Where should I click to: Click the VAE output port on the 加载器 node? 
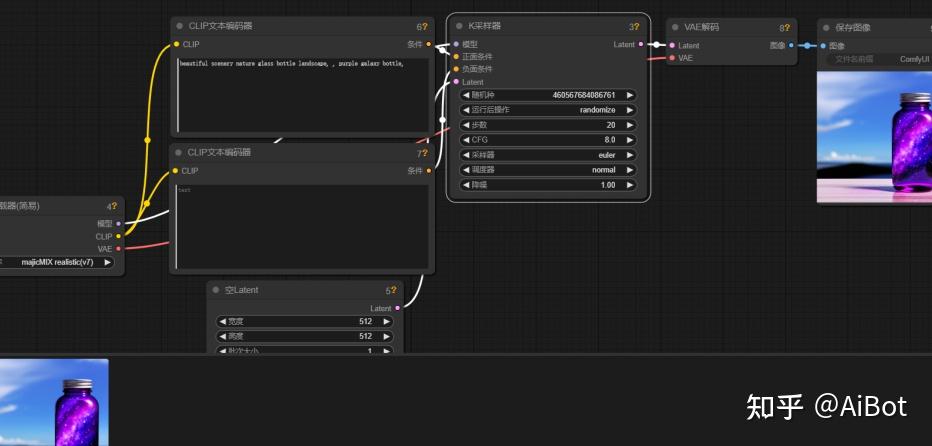[118, 249]
